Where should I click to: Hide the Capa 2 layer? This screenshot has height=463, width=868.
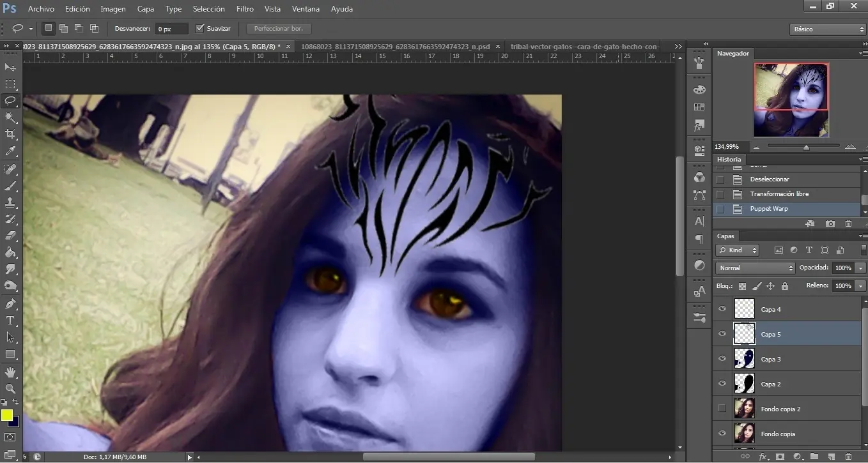coord(722,384)
